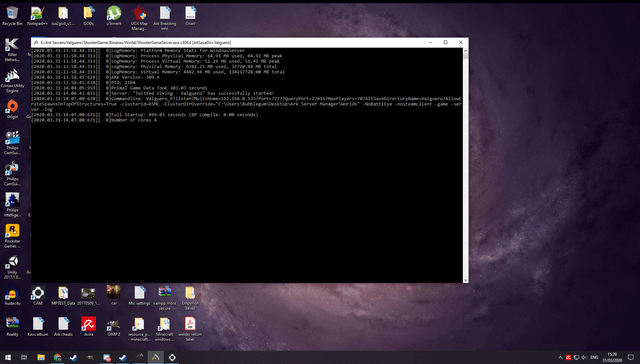Image resolution: width=640 pixels, height=364 pixels.
Task: Open File Explorer from the taskbar
Action: (x=41, y=357)
